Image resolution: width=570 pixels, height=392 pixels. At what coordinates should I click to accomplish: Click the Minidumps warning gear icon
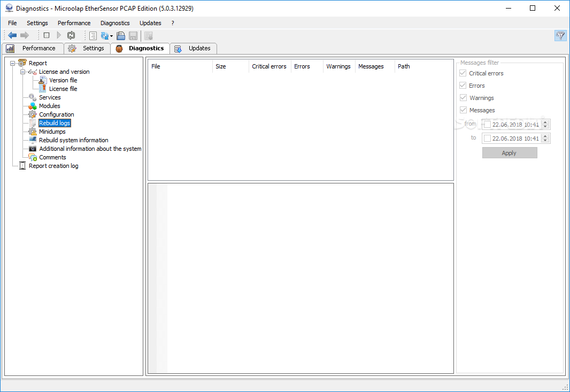(x=33, y=132)
